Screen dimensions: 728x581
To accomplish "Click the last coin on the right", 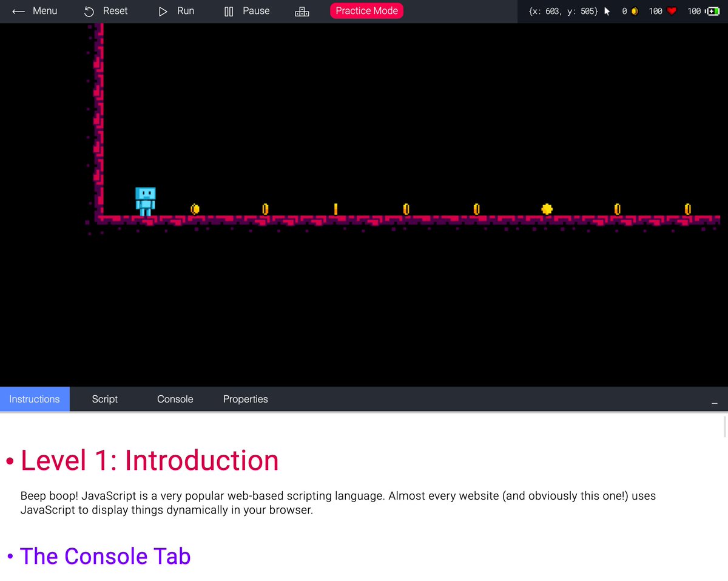I will (x=688, y=209).
